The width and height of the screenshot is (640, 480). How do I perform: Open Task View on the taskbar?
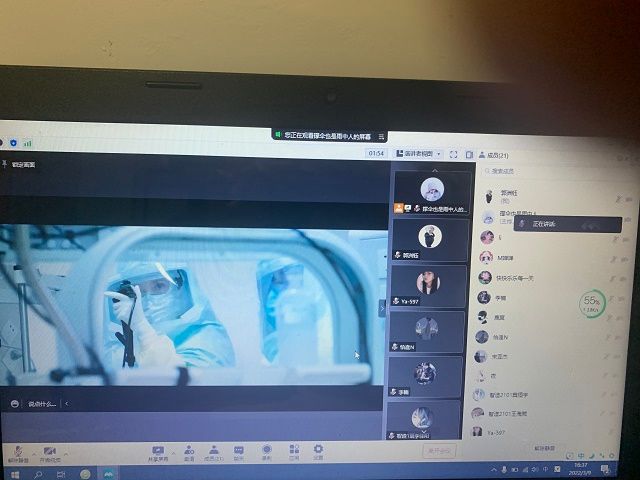61,474
